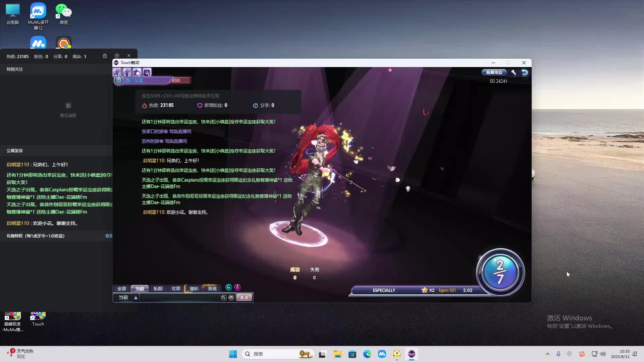
Task: Open the emoji picker in chat box
Action: pos(231,298)
